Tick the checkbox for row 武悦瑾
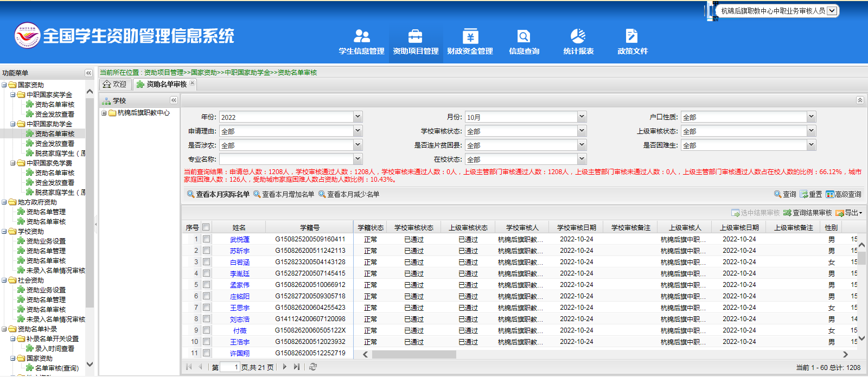Image resolution: width=868 pixels, height=377 pixels. click(206, 239)
